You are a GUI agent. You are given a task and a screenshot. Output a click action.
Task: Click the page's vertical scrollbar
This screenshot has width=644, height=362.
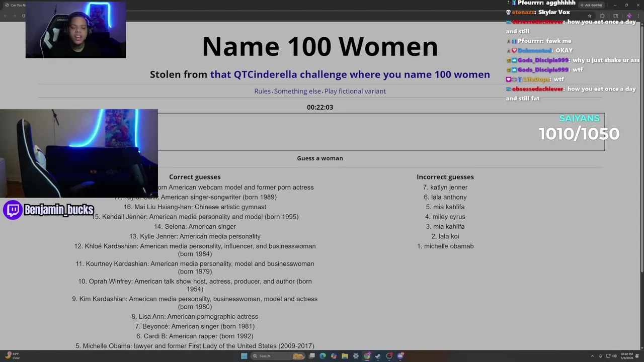641,151
